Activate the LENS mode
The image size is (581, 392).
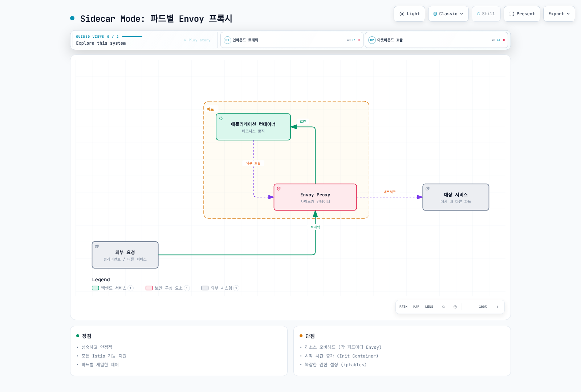coord(429,307)
